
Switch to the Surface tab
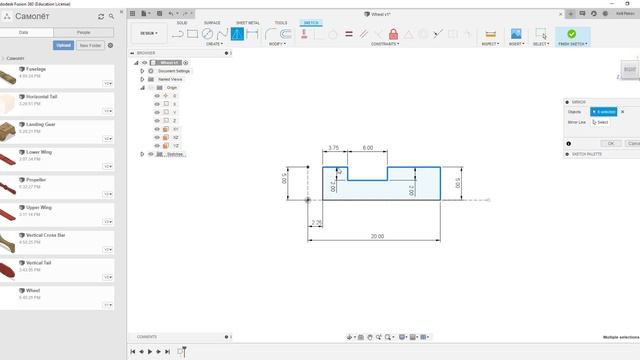(x=212, y=23)
